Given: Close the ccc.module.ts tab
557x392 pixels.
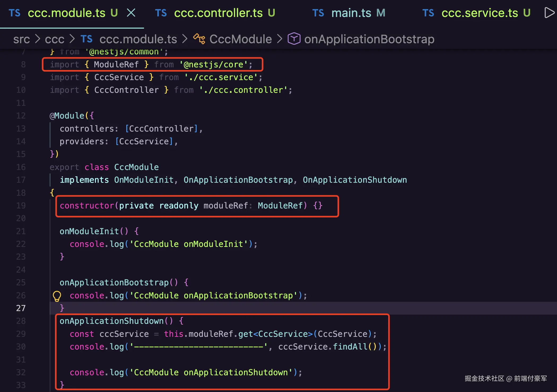Looking at the screenshot, I should point(131,13).
